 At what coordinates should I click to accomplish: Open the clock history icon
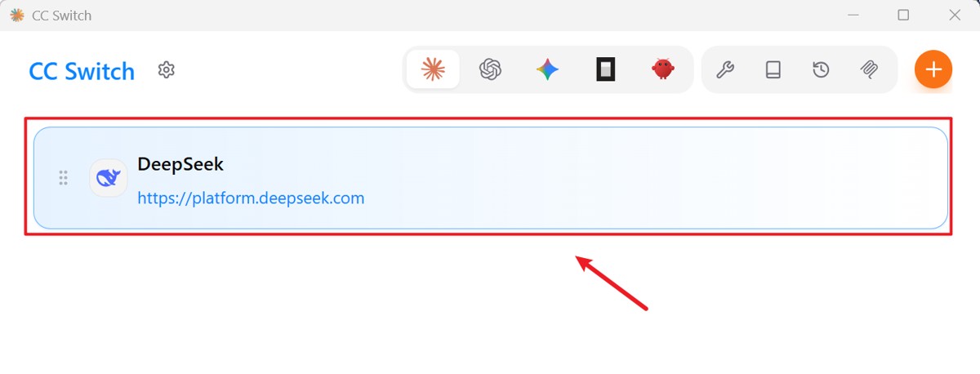pyautogui.click(x=821, y=70)
